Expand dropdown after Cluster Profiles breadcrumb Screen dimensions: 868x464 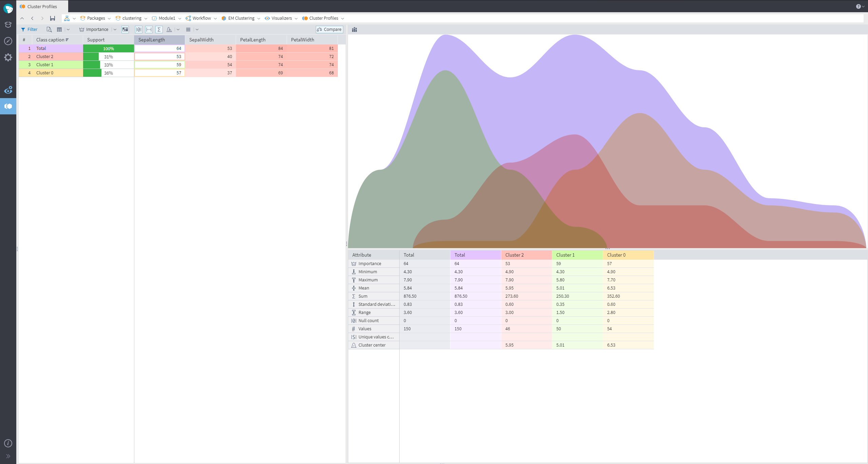click(343, 19)
